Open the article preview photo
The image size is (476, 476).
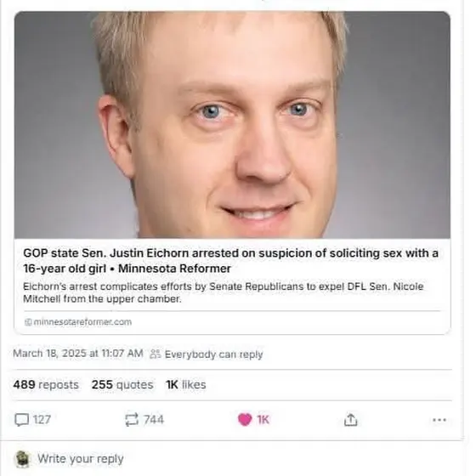pos(232,125)
